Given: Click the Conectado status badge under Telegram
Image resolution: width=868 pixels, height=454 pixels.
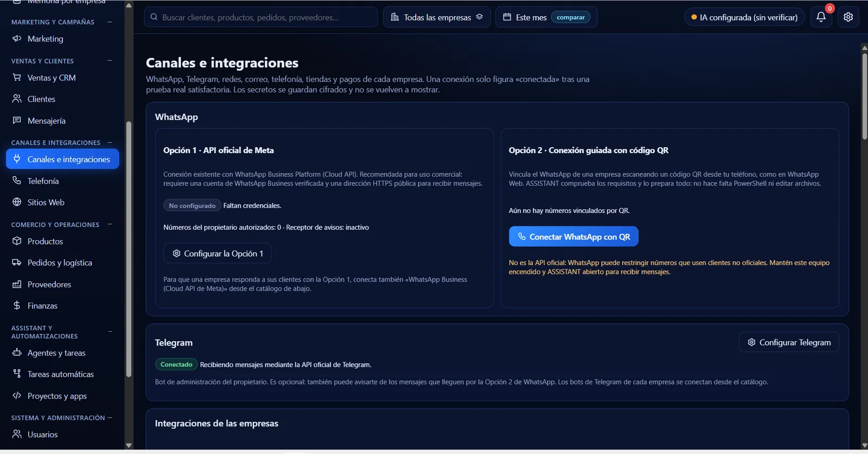Looking at the screenshot, I should click(x=176, y=364).
